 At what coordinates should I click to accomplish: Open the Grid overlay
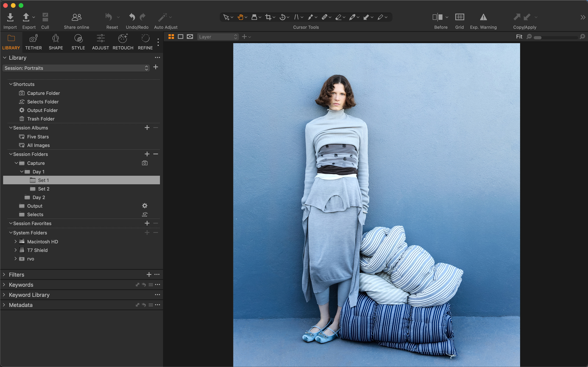click(459, 17)
